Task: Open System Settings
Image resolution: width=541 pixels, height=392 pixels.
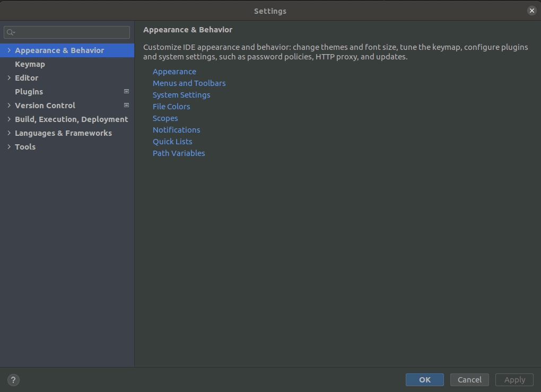Action: (x=181, y=94)
